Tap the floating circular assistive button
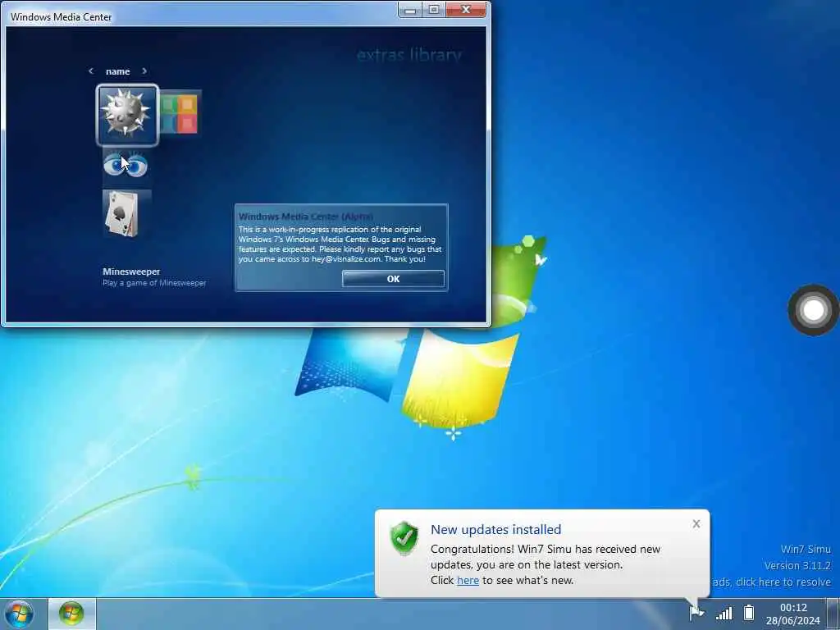The height and width of the screenshot is (630, 840). coord(813,310)
